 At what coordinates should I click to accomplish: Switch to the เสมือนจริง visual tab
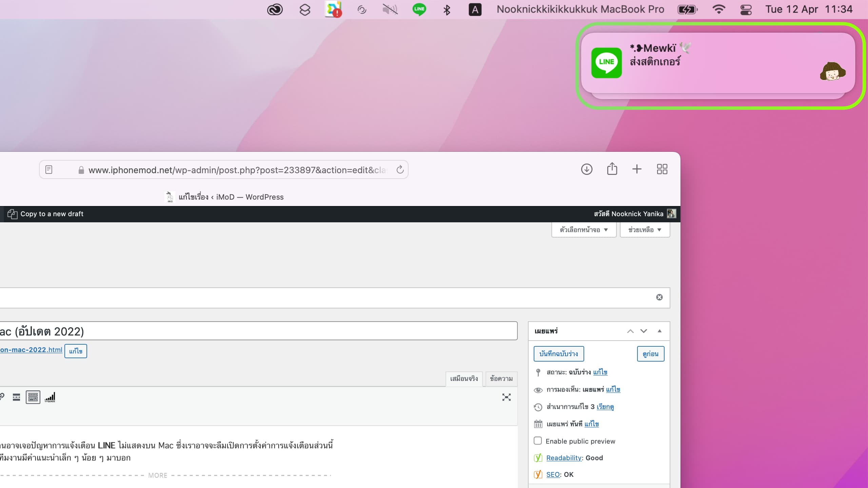(463, 379)
